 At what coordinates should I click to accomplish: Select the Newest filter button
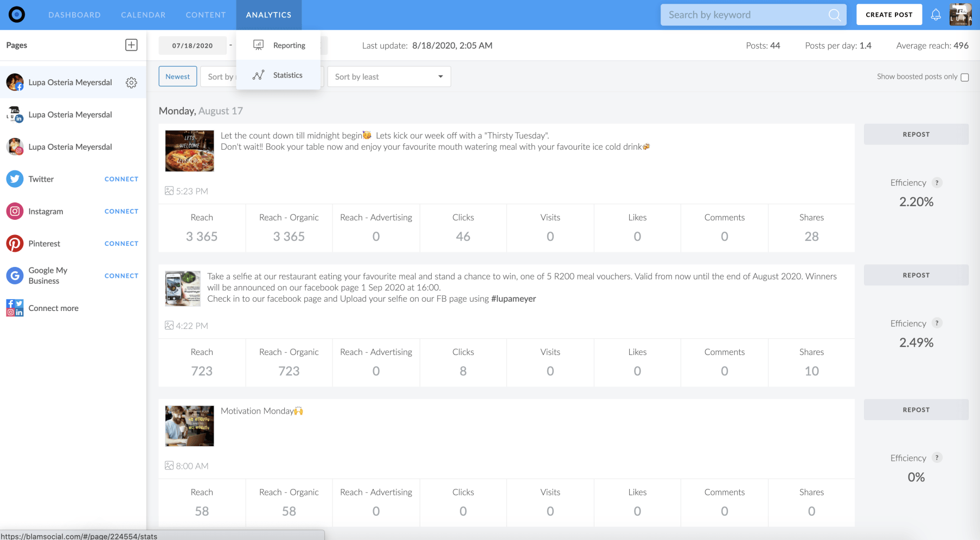pyautogui.click(x=178, y=77)
